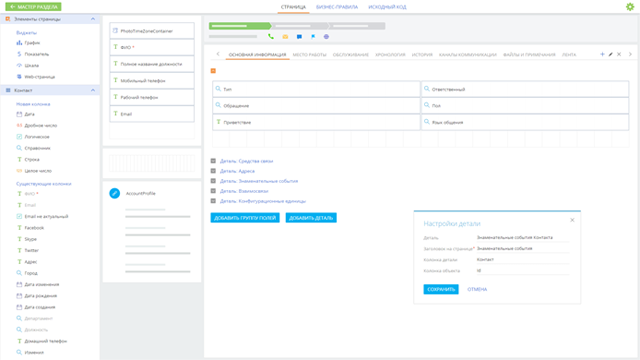Open the МЕСТО РАБОТЫ tab

pyautogui.click(x=309, y=55)
